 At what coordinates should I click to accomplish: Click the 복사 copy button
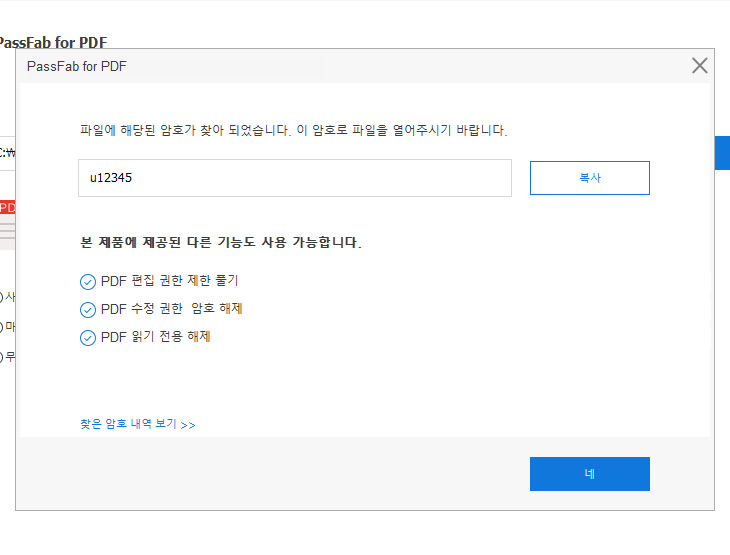pyautogui.click(x=589, y=178)
